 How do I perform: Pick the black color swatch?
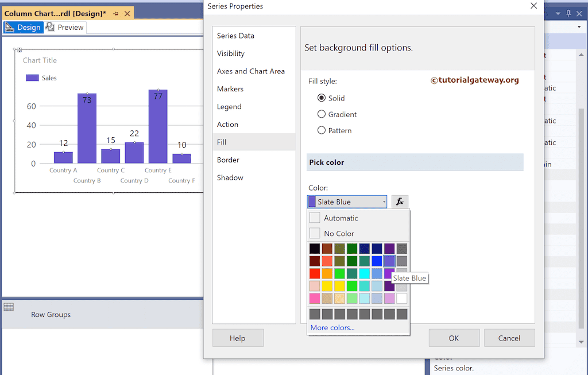tap(315, 248)
